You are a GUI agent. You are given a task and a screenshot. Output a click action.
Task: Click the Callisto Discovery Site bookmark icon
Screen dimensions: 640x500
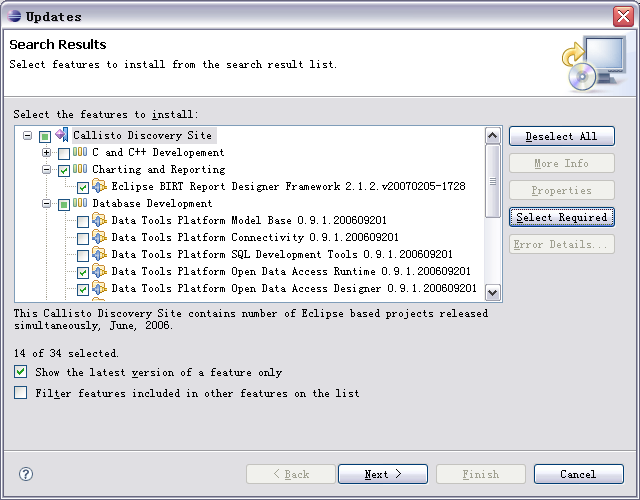(62, 135)
